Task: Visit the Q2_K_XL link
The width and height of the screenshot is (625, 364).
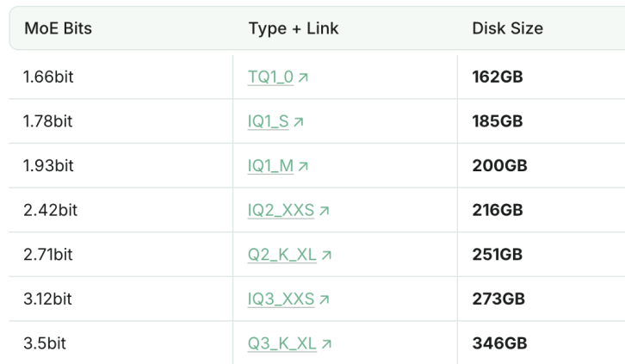Action: pyautogui.click(x=282, y=256)
